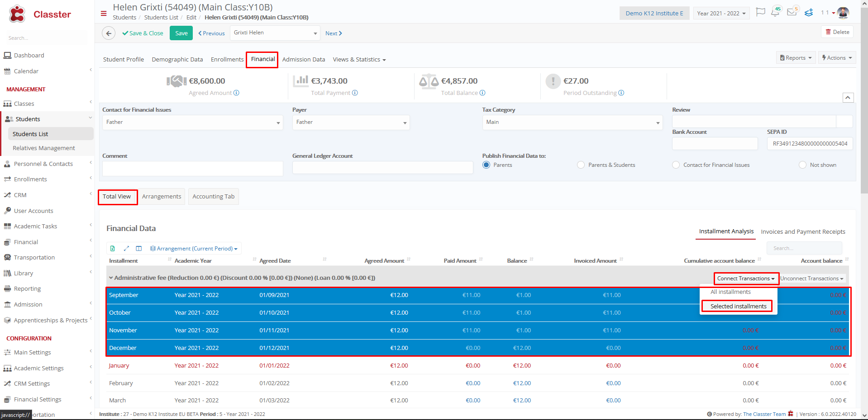Go to Previous student
The image size is (868, 420).
click(x=211, y=33)
